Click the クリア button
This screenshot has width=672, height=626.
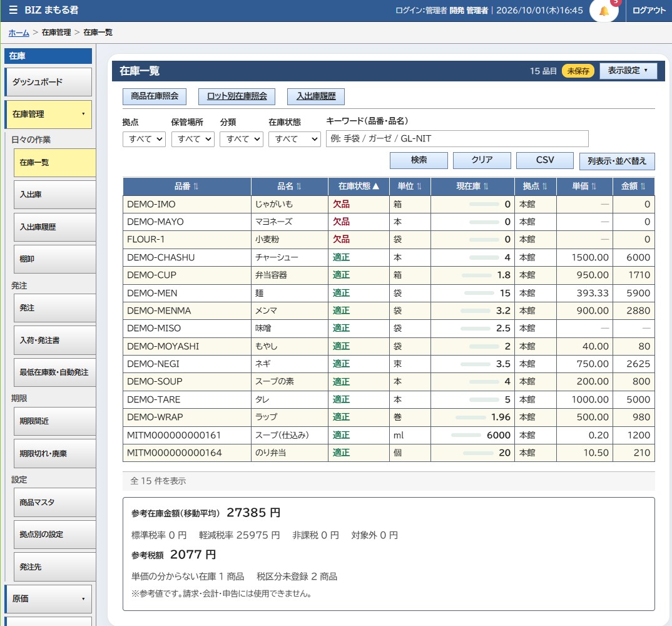click(482, 160)
